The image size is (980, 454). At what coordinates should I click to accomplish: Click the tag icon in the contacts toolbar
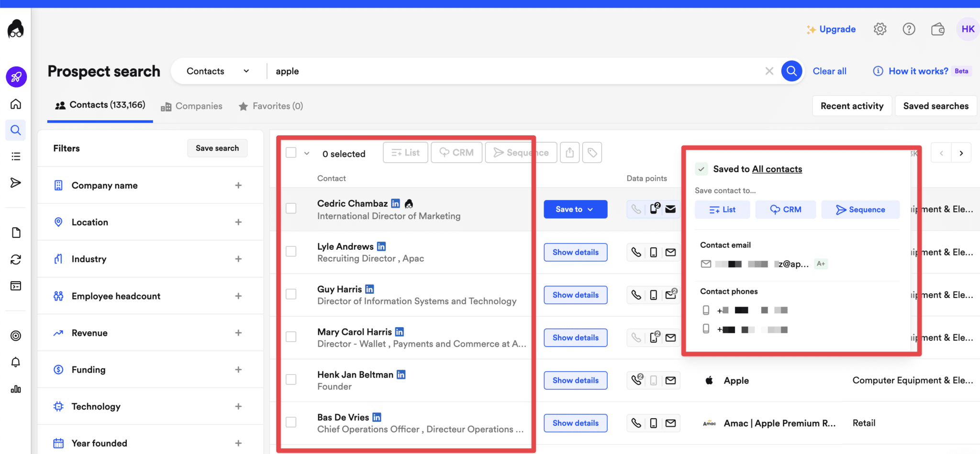(592, 152)
